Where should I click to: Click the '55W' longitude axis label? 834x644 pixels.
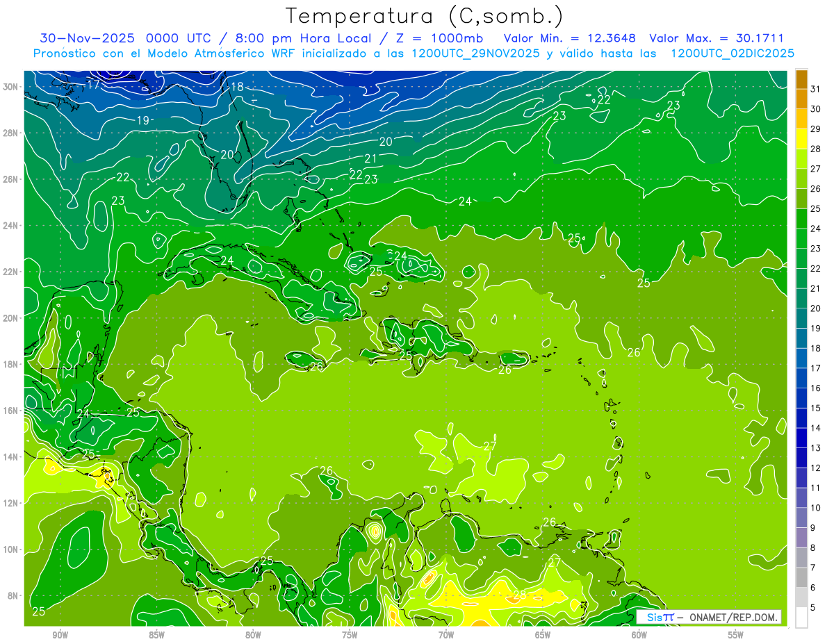[736, 635]
